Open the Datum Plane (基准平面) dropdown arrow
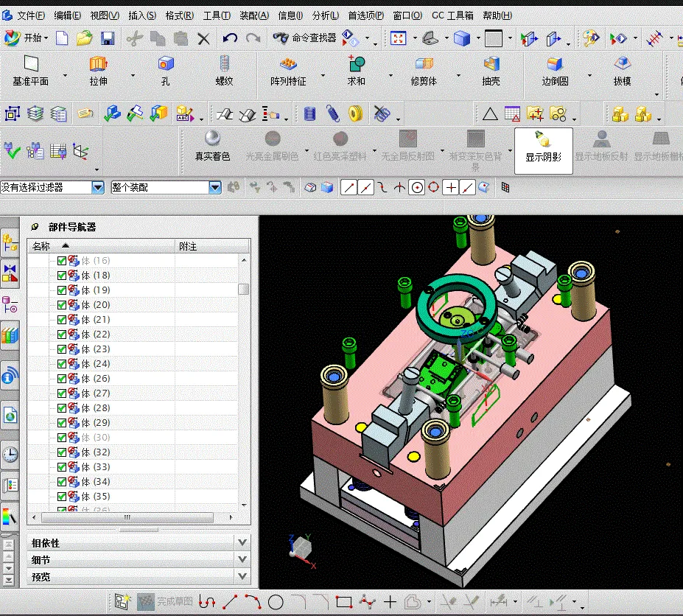The width and height of the screenshot is (683, 616). pyautogui.click(x=66, y=75)
